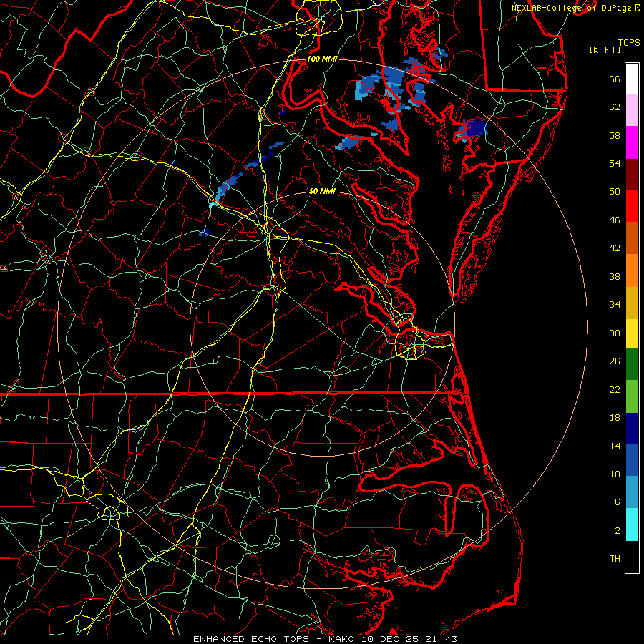Click the "66" legend value
Screen dimensions: 644x644
615,79
